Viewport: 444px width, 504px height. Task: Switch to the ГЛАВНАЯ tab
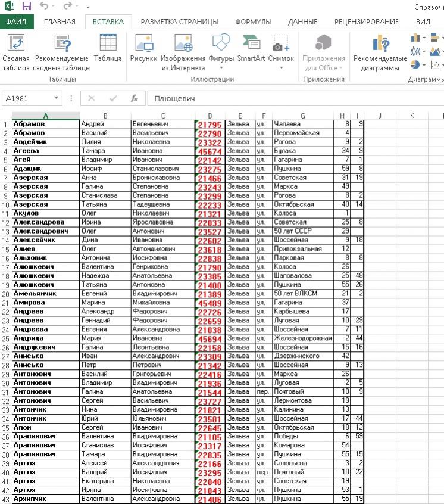pyautogui.click(x=60, y=22)
